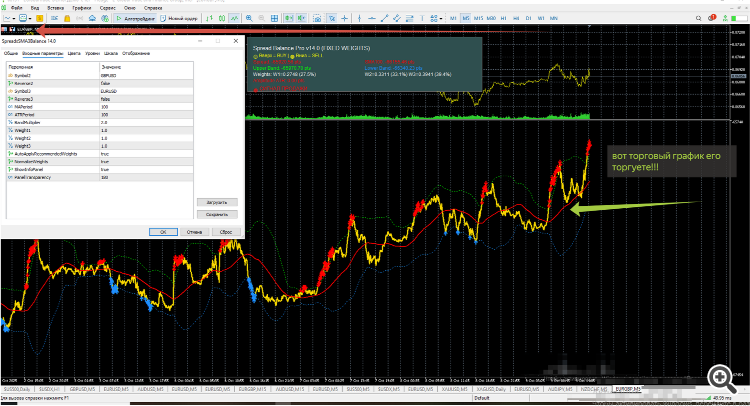Click the green account person icon

(x=725, y=18)
